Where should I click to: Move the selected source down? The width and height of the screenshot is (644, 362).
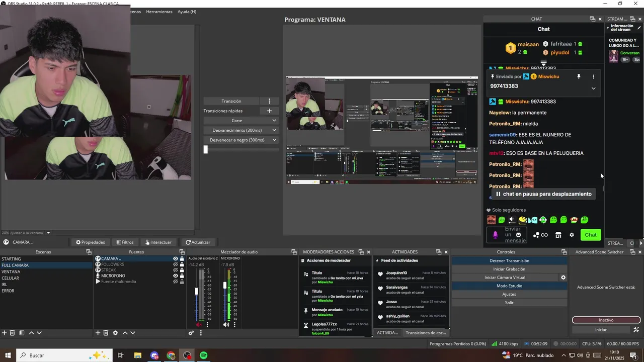click(x=133, y=333)
